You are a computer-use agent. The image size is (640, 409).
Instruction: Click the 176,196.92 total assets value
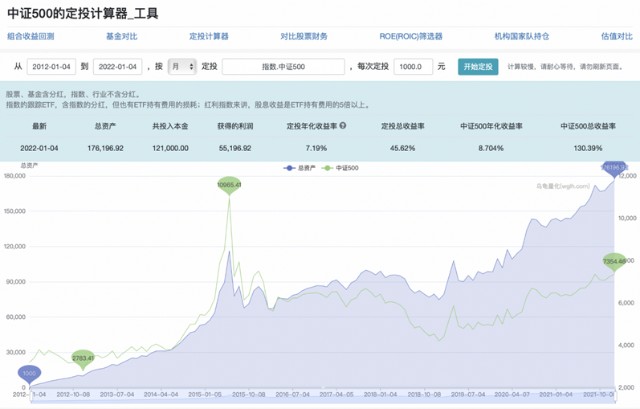tap(105, 148)
